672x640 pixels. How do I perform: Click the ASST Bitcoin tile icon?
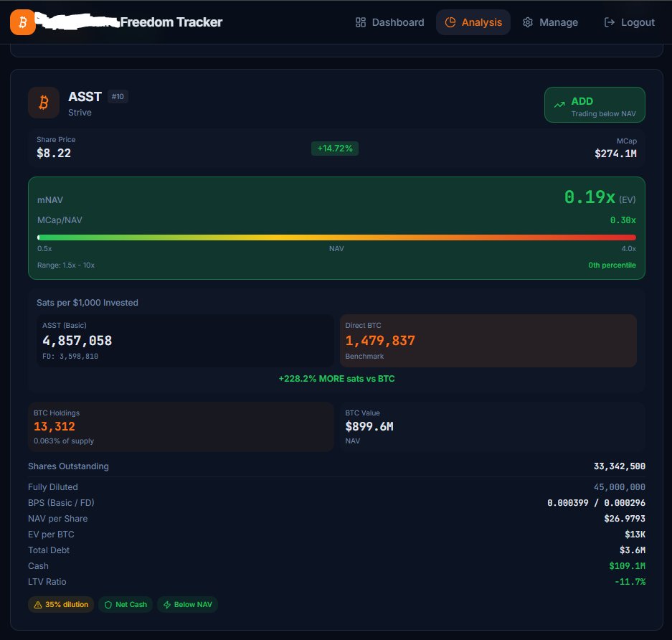click(44, 103)
